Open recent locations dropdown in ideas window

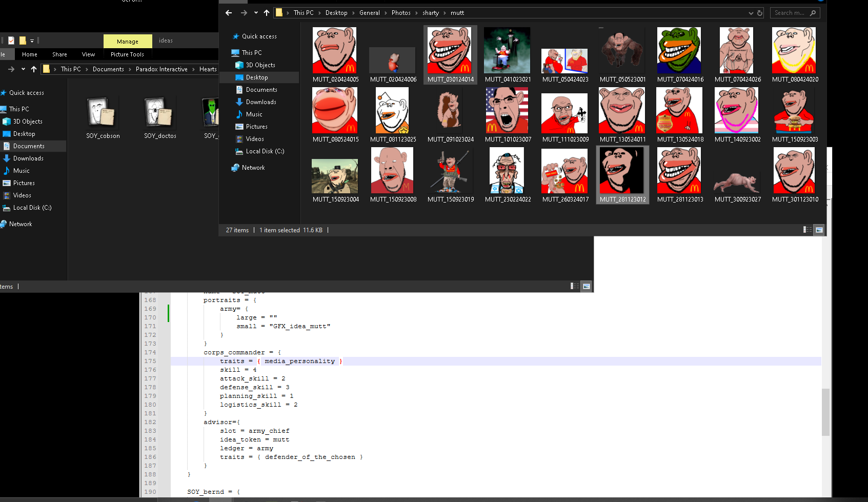pos(23,69)
